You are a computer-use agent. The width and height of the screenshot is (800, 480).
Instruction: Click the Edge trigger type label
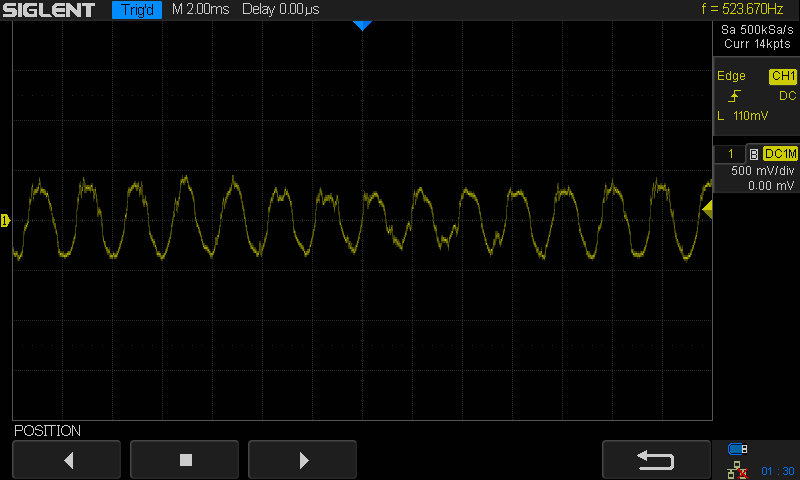pyautogui.click(x=731, y=76)
